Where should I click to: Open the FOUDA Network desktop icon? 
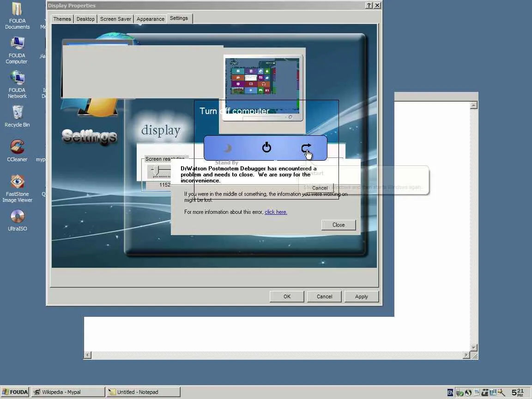tap(17, 85)
